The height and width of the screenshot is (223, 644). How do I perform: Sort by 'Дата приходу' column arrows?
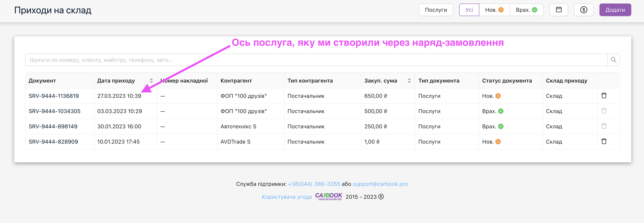151,81
